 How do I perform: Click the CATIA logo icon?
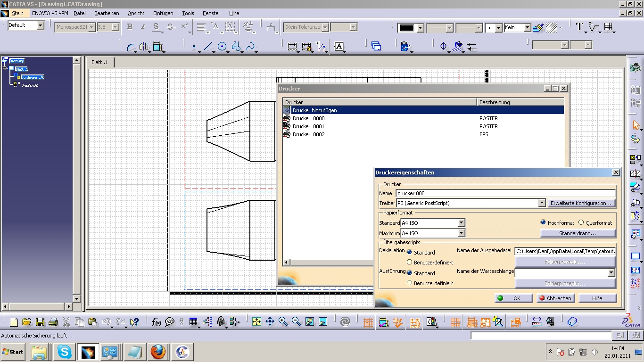tap(631, 320)
